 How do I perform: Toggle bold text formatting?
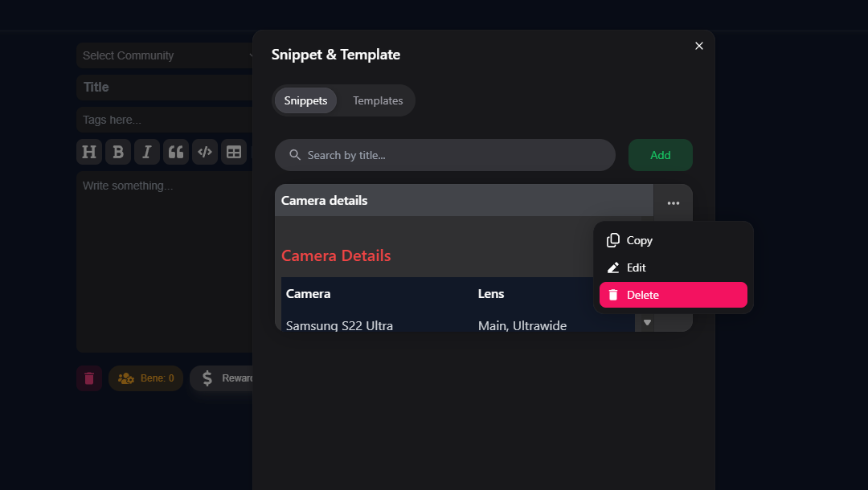[118, 152]
